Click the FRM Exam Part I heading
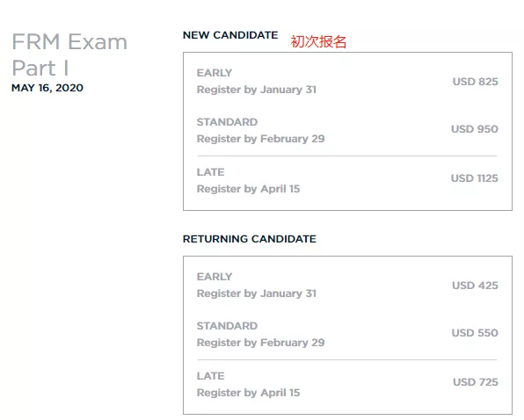The height and width of the screenshot is (420, 524). pos(69,54)
